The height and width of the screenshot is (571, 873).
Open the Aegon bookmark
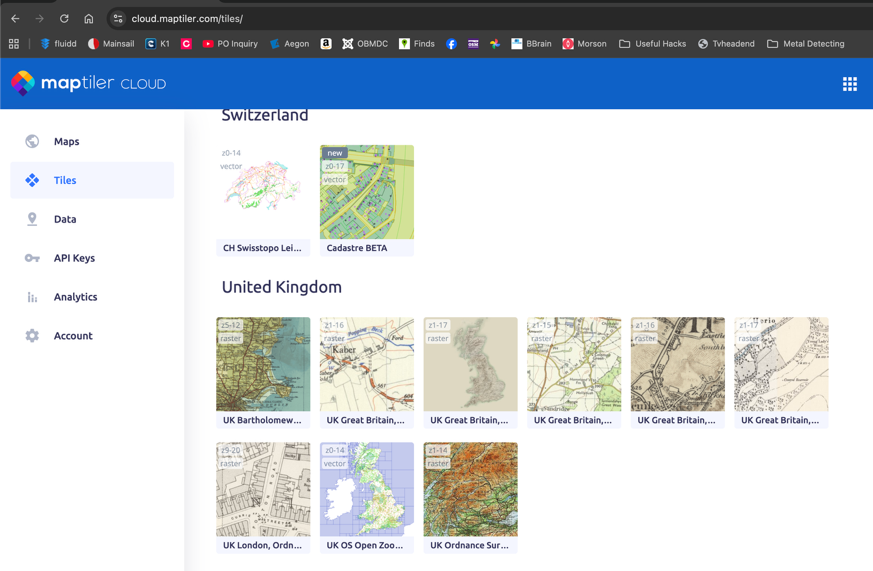tap(290, 43)
